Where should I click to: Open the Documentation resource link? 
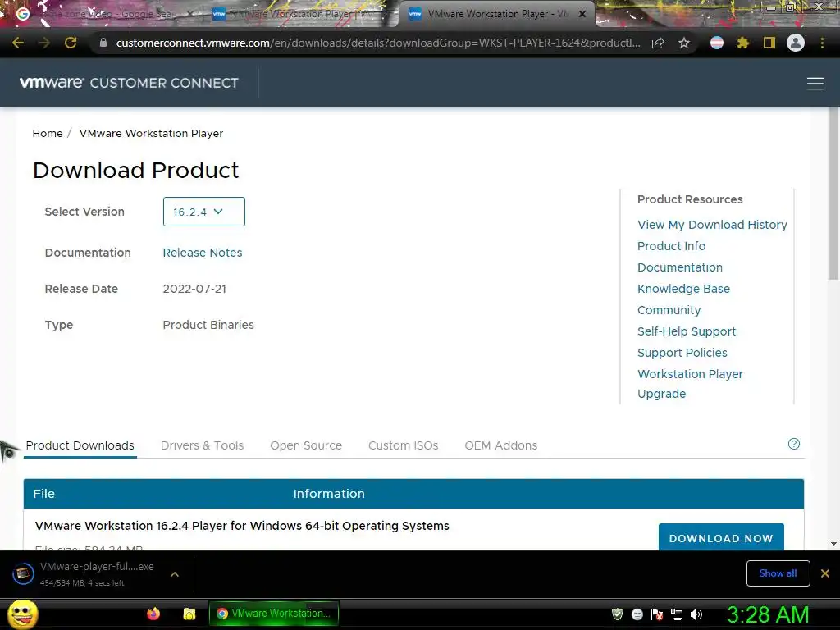pyautogui.click(x=680, y=267)
